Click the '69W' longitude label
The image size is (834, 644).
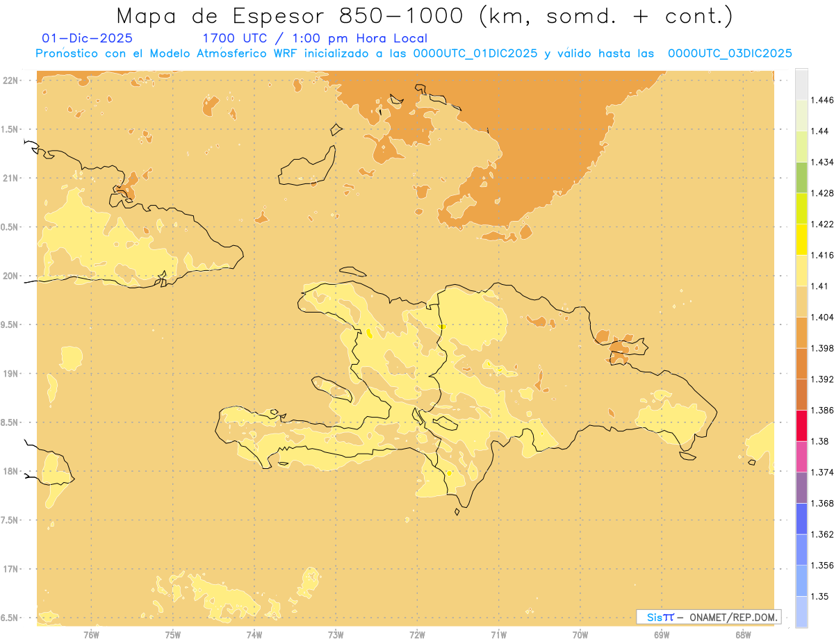(662, 635)
